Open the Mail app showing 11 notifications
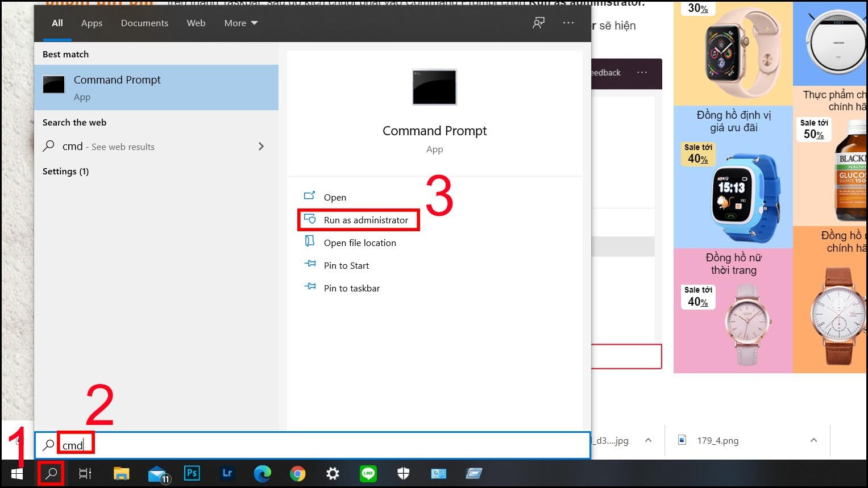Screen dimensions: 868x488 tap(157, 473)
